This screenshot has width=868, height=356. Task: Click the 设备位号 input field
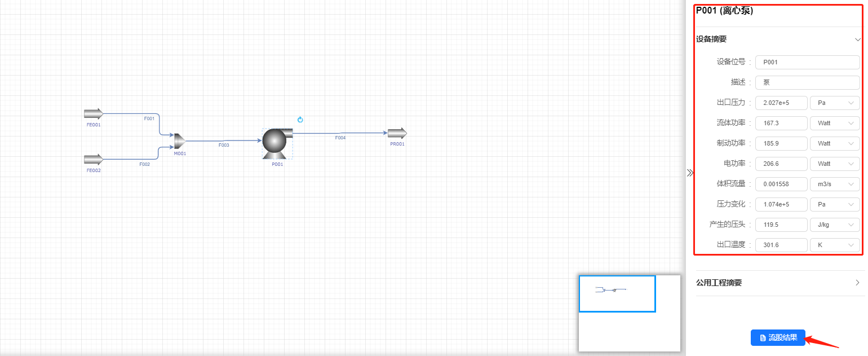[808, 62]
